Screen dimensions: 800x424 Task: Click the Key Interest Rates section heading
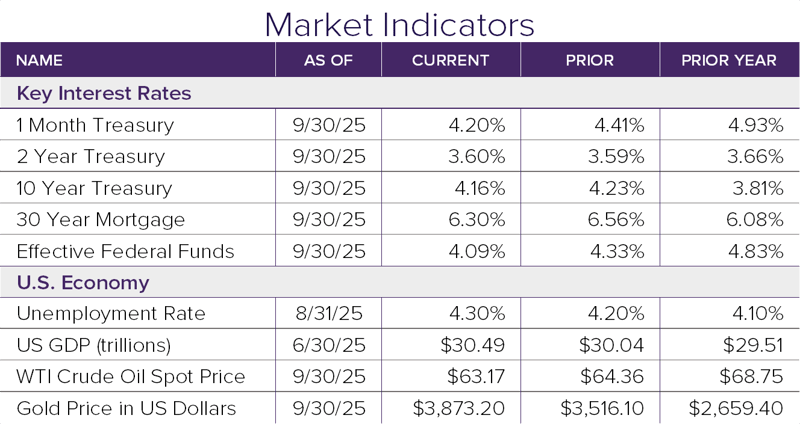click(x=104, y=93)
